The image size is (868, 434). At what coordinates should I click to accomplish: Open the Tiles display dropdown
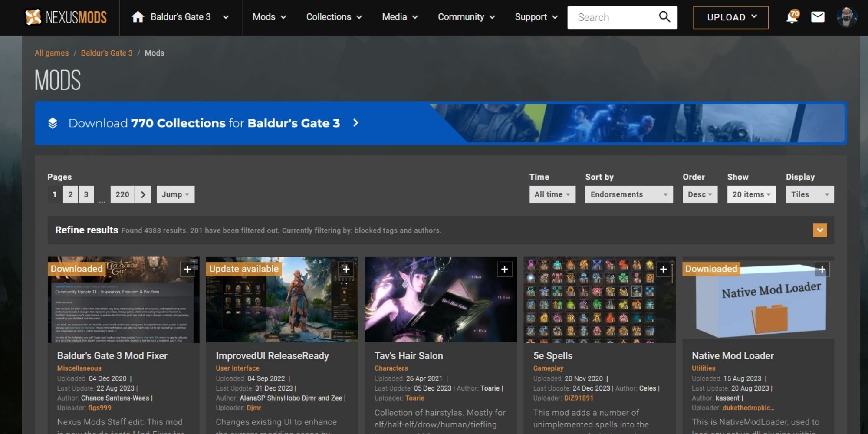809,194
